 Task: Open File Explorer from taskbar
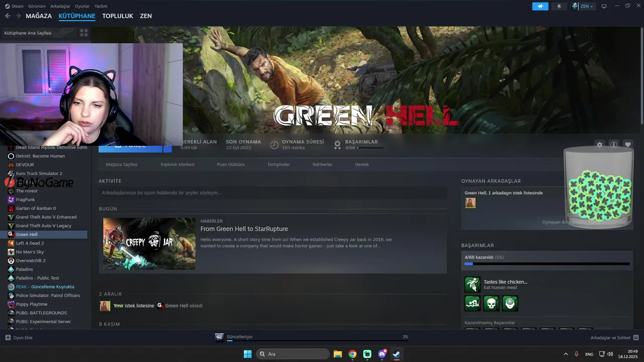(338, 354)
